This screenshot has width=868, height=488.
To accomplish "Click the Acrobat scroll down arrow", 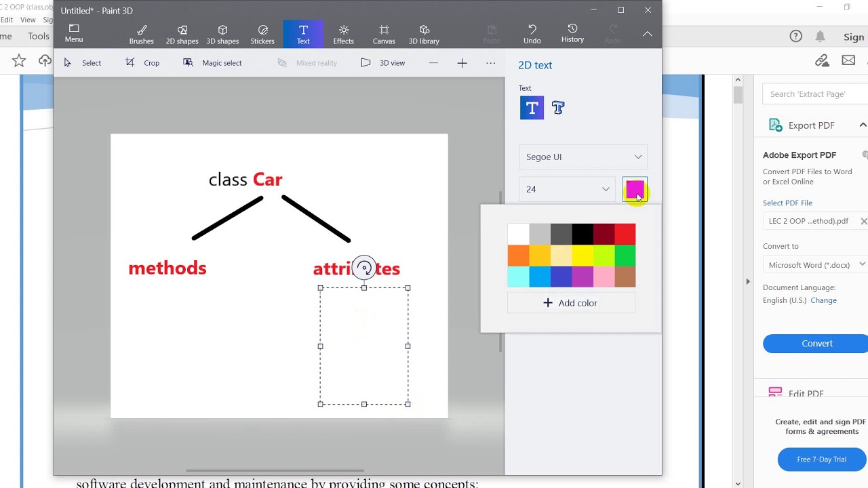I will (738, 483).
